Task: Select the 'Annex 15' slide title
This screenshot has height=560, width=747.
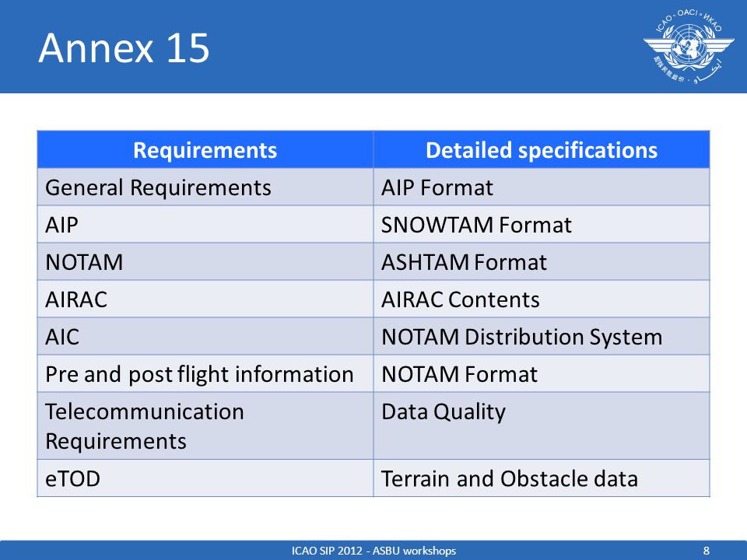Action: 124,48
